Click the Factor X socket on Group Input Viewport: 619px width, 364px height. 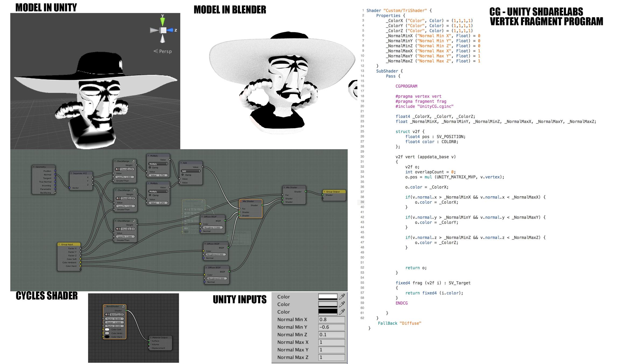click(80, 248)
